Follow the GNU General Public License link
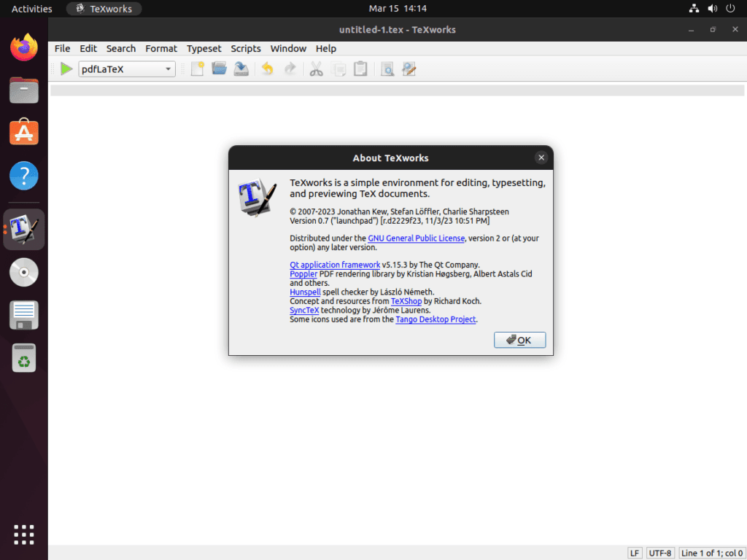The image size is (747, 560). point(416,238)
